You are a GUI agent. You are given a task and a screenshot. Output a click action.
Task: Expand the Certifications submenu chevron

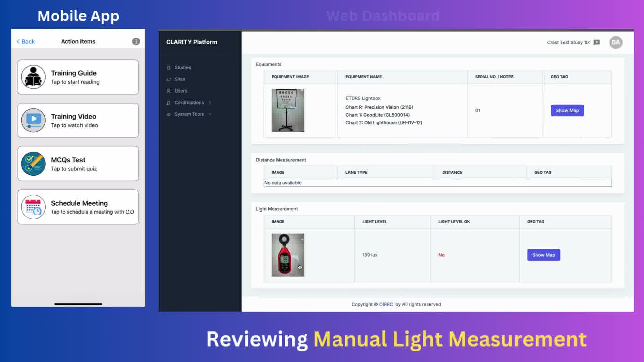click(x=210, y=103)
